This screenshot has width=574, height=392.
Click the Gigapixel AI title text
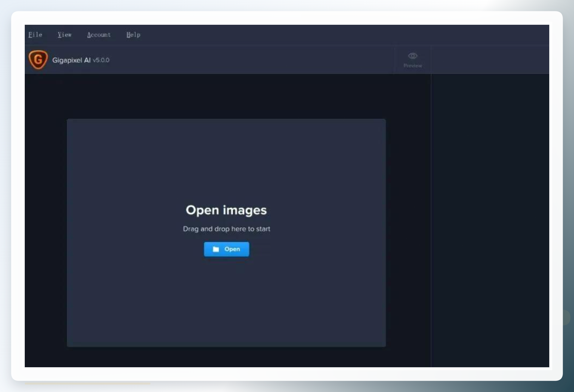[x=71, y=60]
